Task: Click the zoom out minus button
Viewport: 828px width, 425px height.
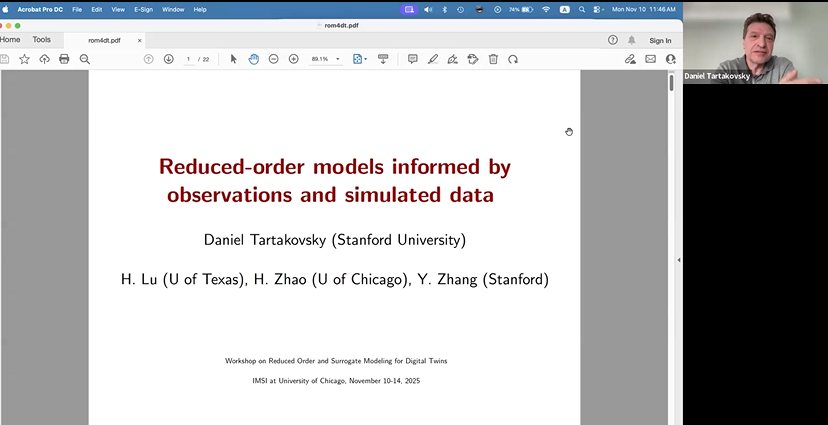Action: click(273, 59)
